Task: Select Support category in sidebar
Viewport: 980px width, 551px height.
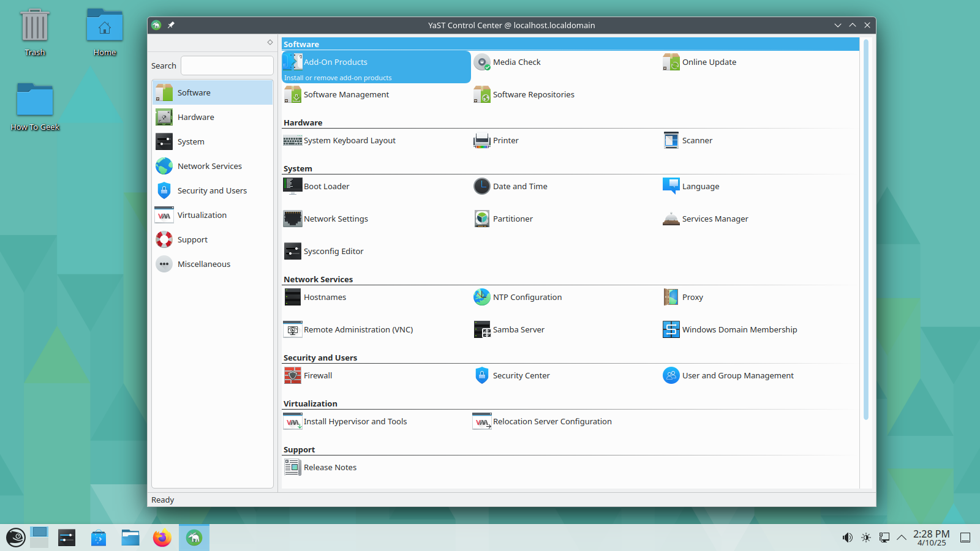Action: point(213,240)
